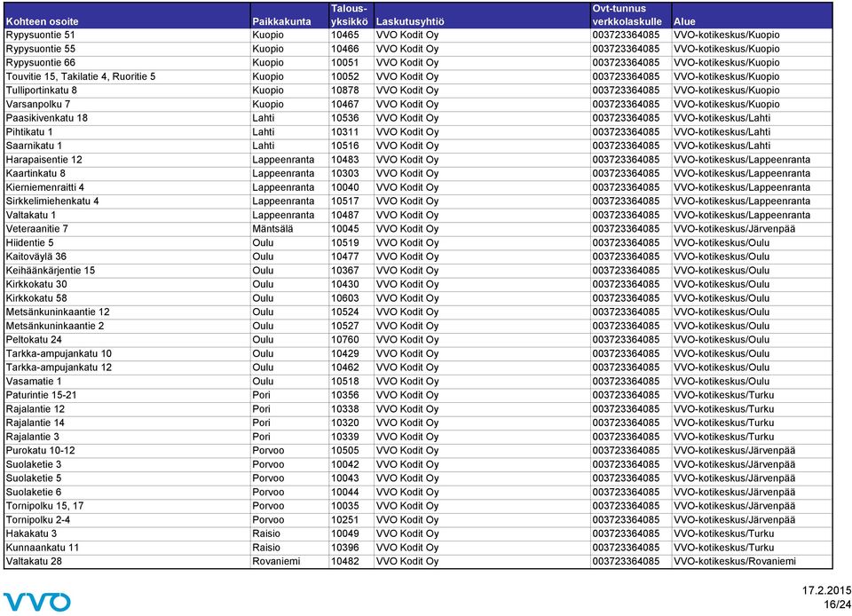The height and width of the screenshot is (616, 852).
Task: Click the VVO logo at page bottom
Action: click(x=37, y=602)
